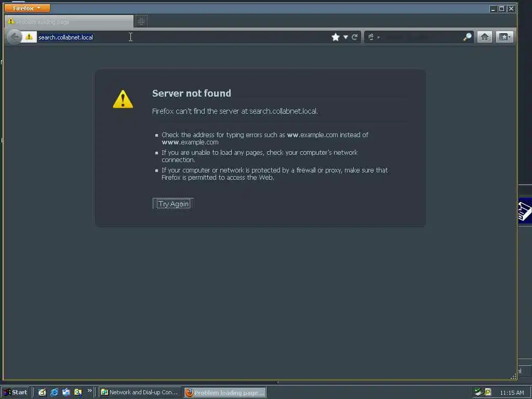Go back with the back arrow button

[x=14, y=37]
